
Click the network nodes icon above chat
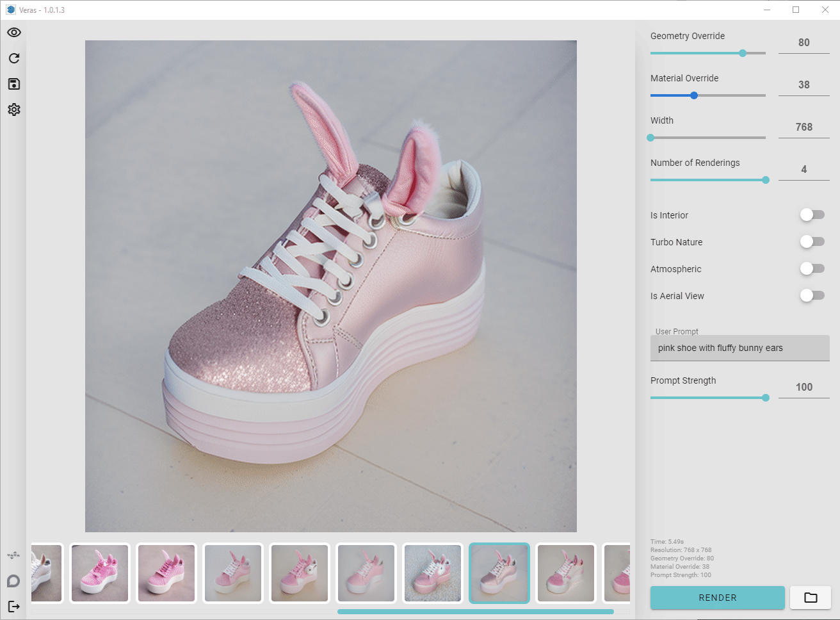(13, 555)
